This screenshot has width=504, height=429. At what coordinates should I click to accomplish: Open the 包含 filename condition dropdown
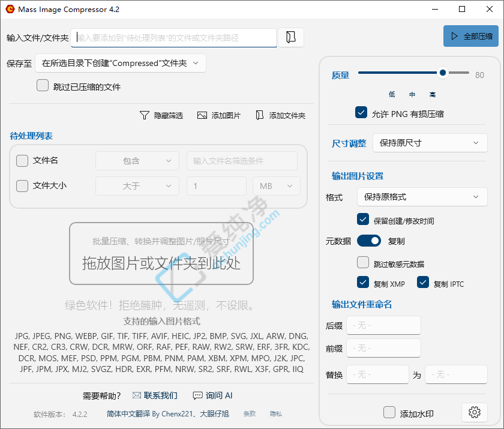pos(137,161)
